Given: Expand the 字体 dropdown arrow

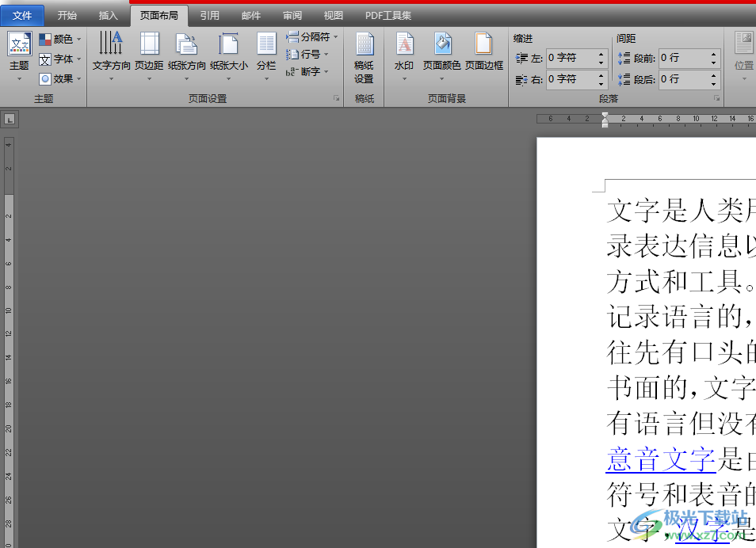Looking at the screenshot, I should click(x=78, y=59).
